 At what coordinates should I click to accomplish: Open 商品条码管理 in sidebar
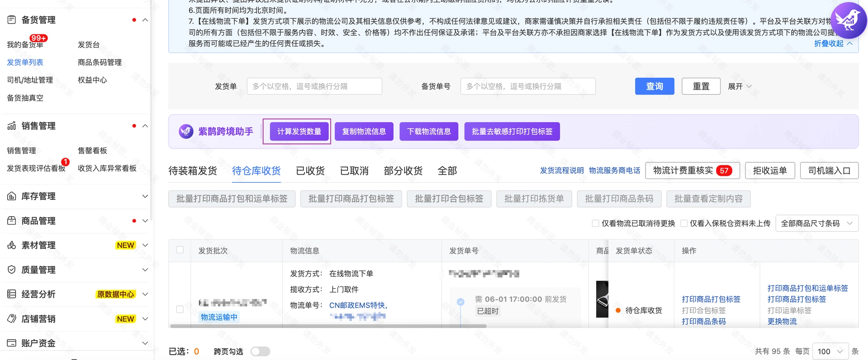click(99, 62)
